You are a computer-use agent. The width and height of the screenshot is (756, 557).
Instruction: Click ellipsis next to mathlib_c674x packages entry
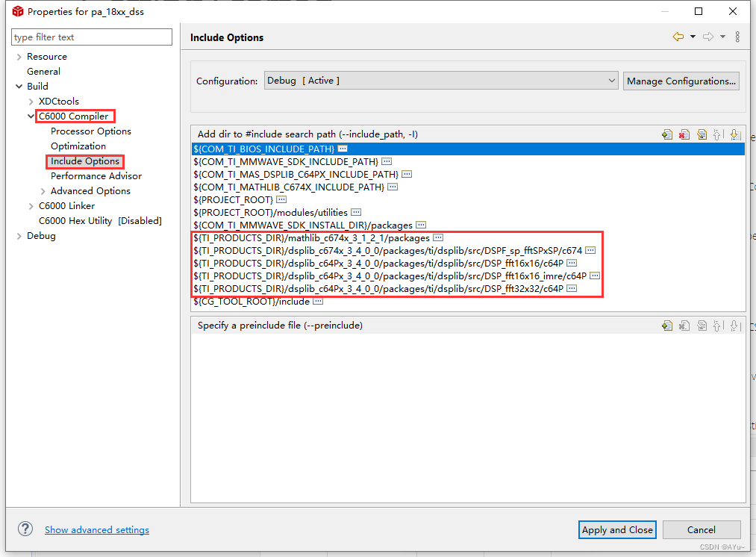[x=438, y=237]
